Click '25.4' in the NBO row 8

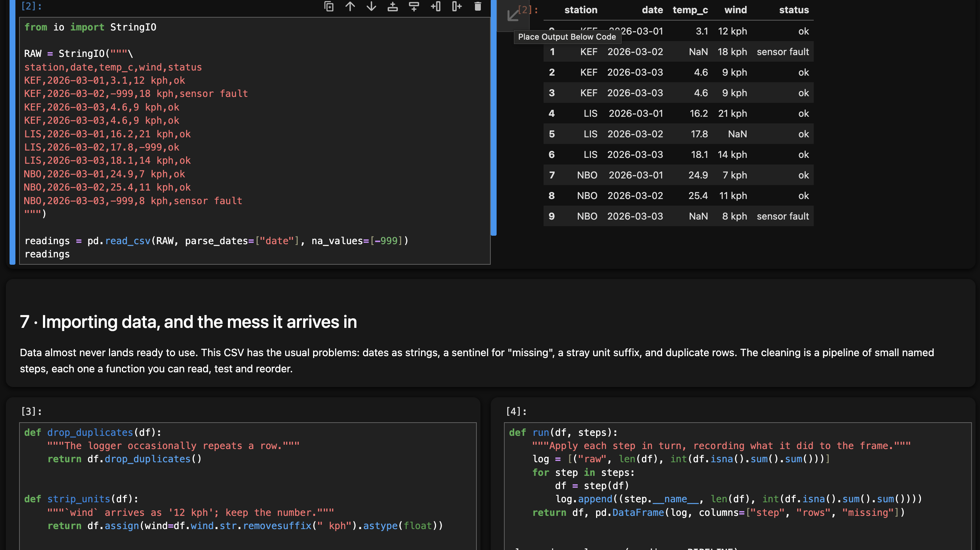click(x=698, y=196)
